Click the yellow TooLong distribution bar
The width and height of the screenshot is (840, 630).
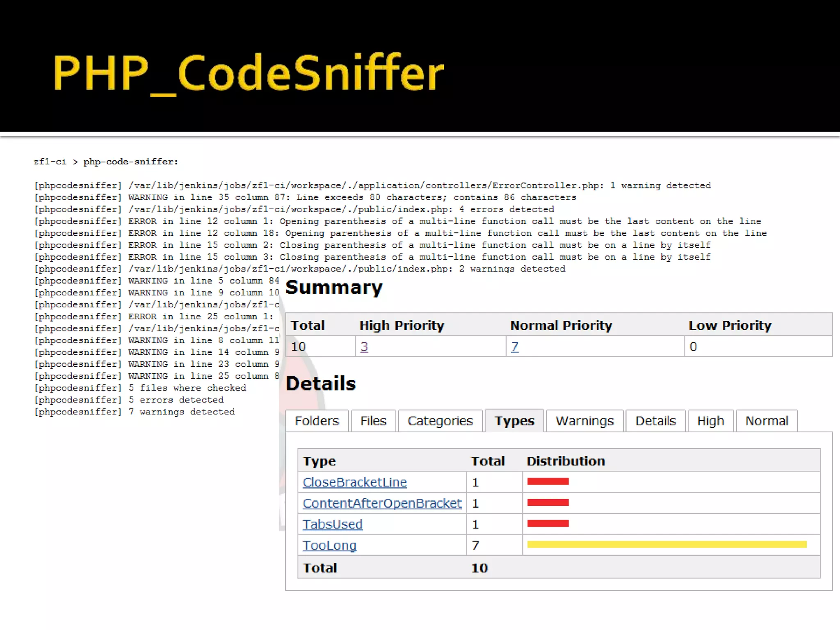point(667,544)
